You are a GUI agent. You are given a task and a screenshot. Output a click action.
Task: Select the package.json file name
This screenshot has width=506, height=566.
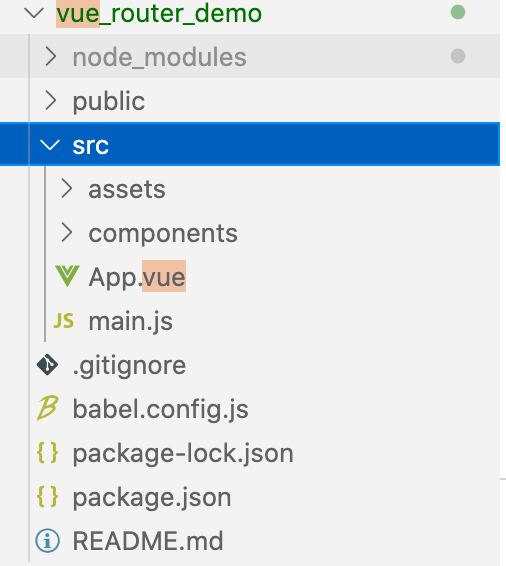coord(152,497)
